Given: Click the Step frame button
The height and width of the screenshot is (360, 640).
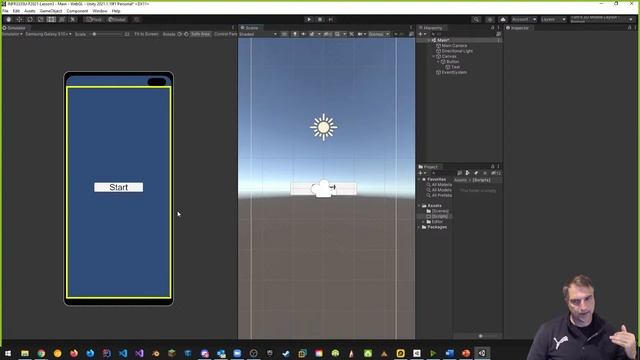Looking at the screenshot, I should click(x=331, y=19).
